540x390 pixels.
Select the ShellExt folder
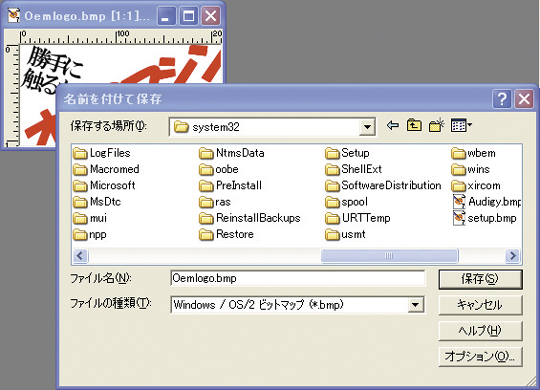[354, 169]
